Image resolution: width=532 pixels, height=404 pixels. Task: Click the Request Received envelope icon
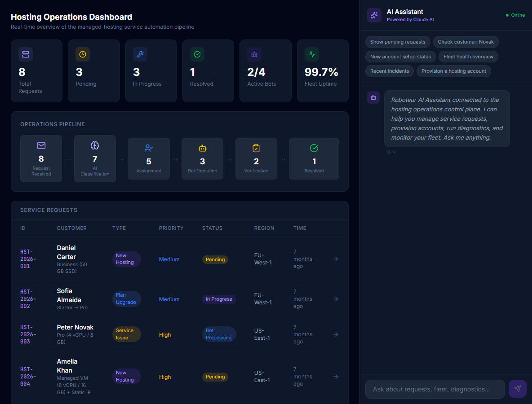coord(41,145)
